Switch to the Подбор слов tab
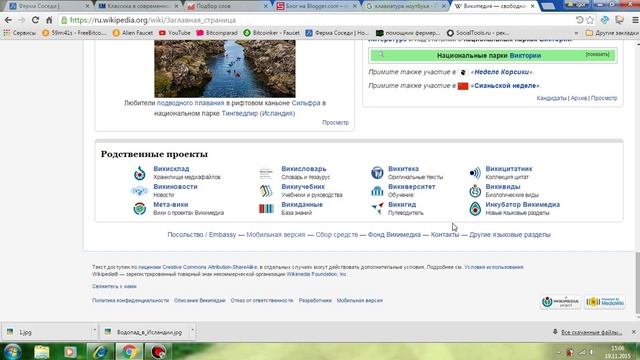This screenshot has height=360, width=640. (x=227, y=6)
